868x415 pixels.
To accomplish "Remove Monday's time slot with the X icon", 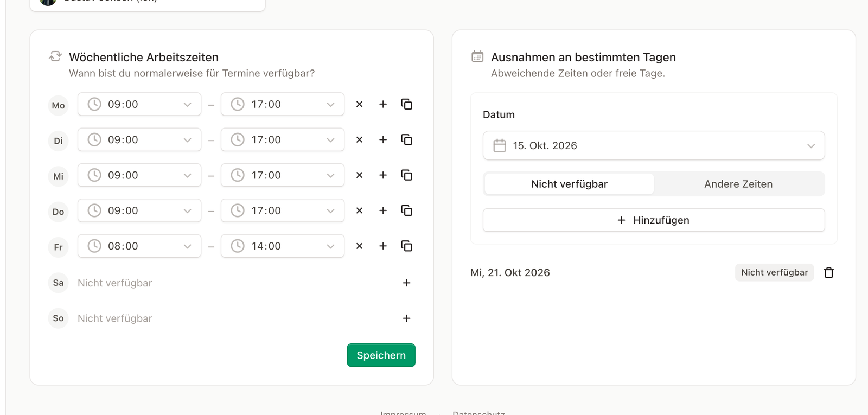I will (x=359, y=104).
